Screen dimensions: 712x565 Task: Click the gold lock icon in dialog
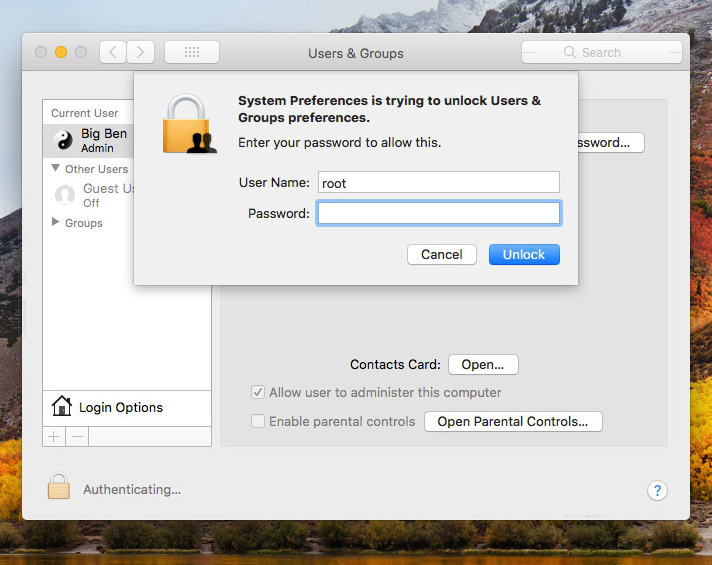pyautogui.click(x=189, y=124)
